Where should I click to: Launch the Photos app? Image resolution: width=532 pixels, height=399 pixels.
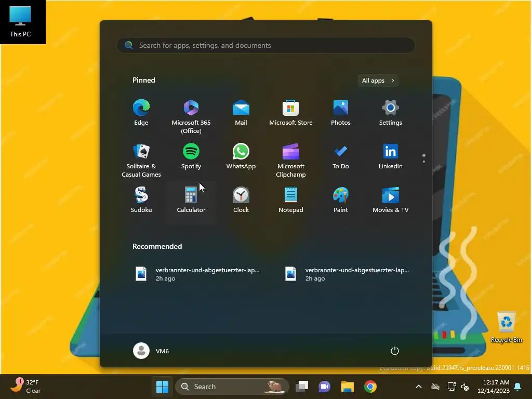341,113
